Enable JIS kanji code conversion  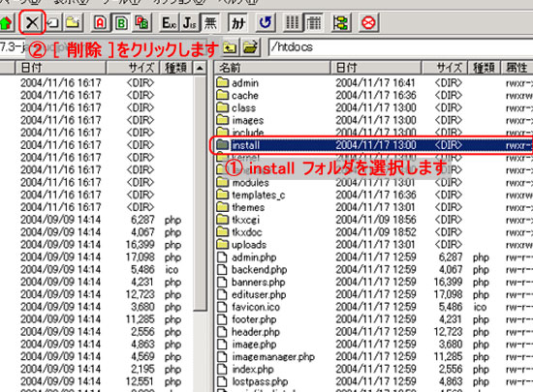(189, 22)
